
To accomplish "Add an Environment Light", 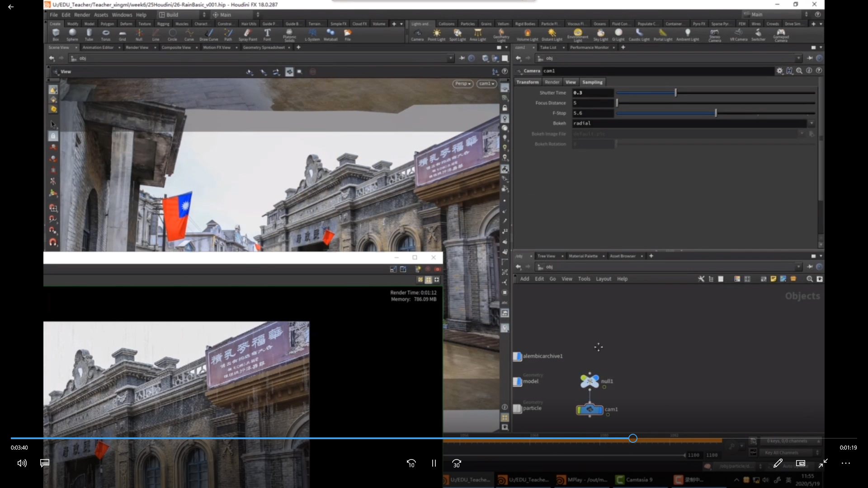I will coord(578,35).
